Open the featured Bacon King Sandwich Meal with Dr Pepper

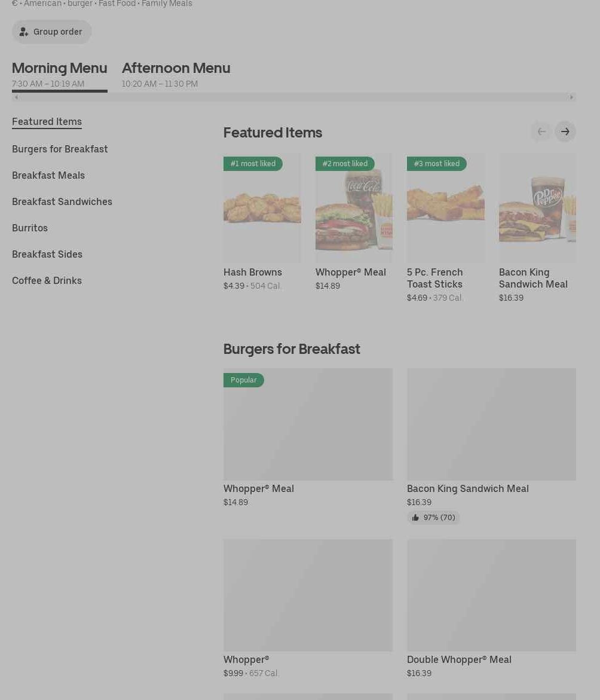[x=537, y=208]
